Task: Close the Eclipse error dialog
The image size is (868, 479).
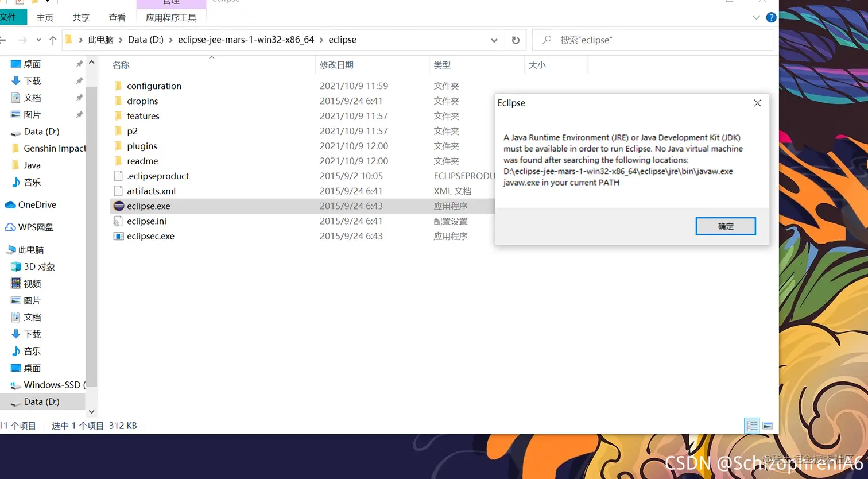Action: [x=757, y=103]
